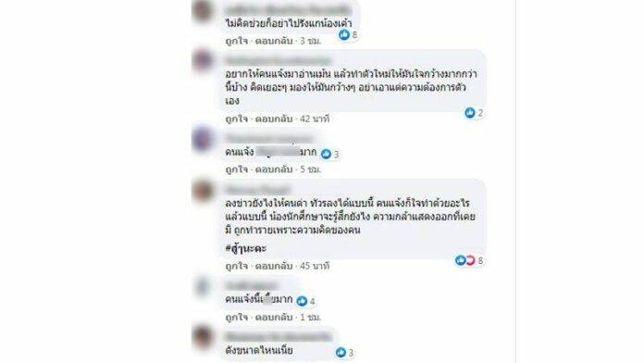Image resolution: width=644 pixels, height=363 pixels.
Task: Click the avatar of the 'ดังขนาดไหนเนี่ย' commenter
Action: 202,336
